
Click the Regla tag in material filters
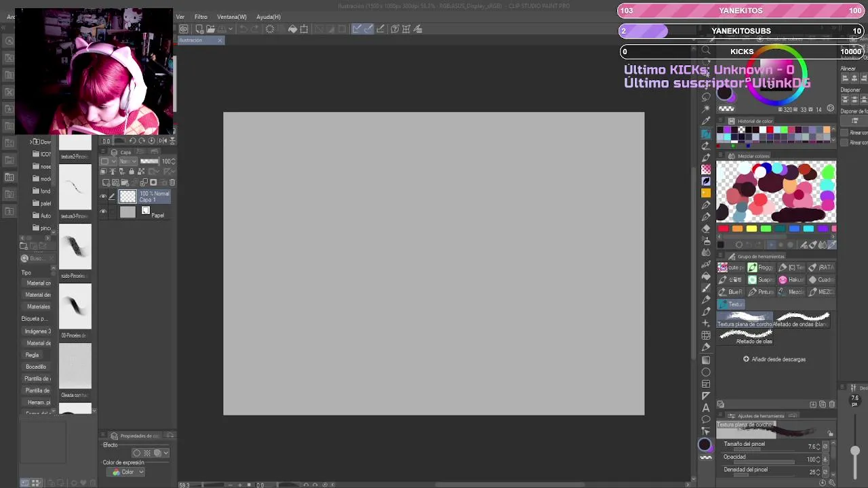coord(32,355)
